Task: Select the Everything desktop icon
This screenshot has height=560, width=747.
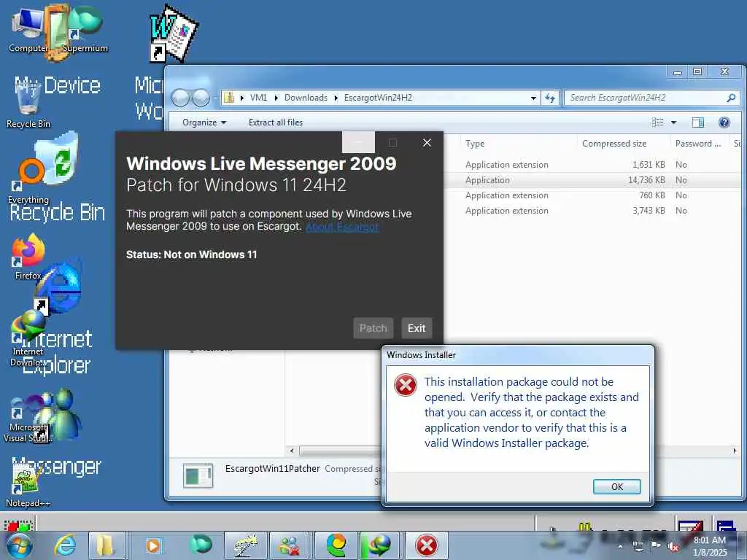Action: [x=29, y=181]
